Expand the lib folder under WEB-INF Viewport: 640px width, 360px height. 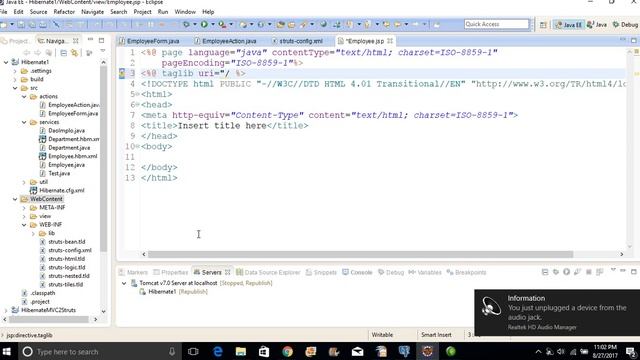pyautogui.click(x=33, y=233)
